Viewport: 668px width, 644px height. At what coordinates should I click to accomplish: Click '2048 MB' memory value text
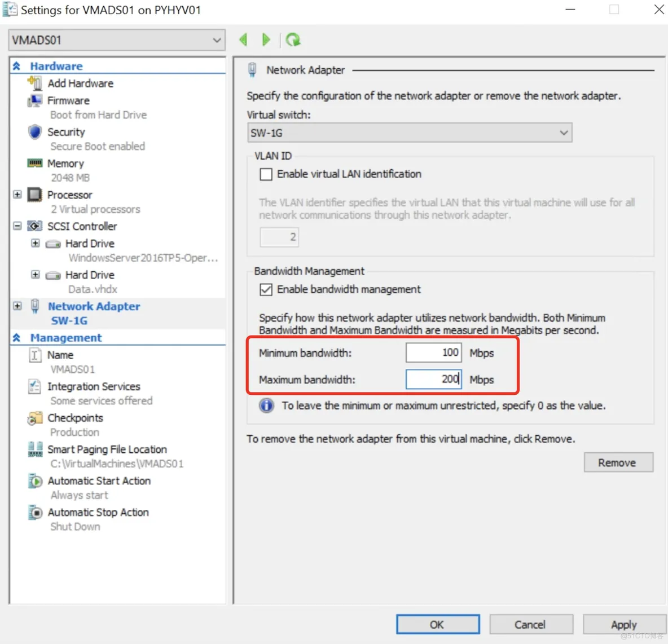[x=71, y=178]
